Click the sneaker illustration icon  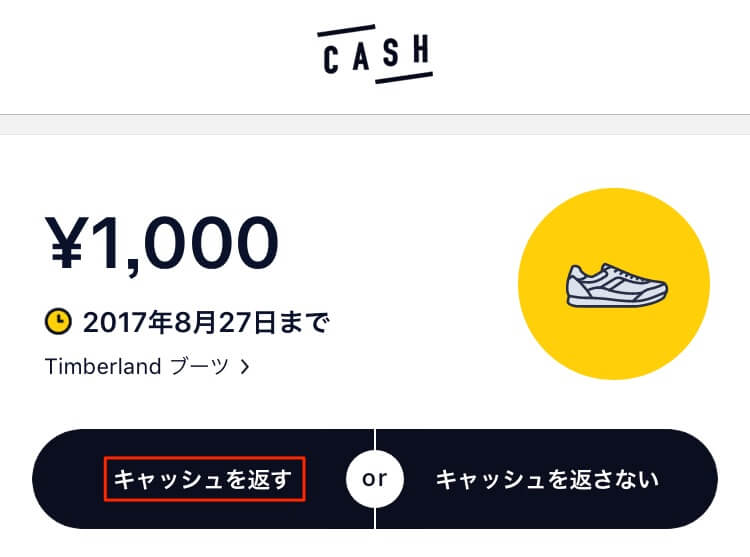617,285
